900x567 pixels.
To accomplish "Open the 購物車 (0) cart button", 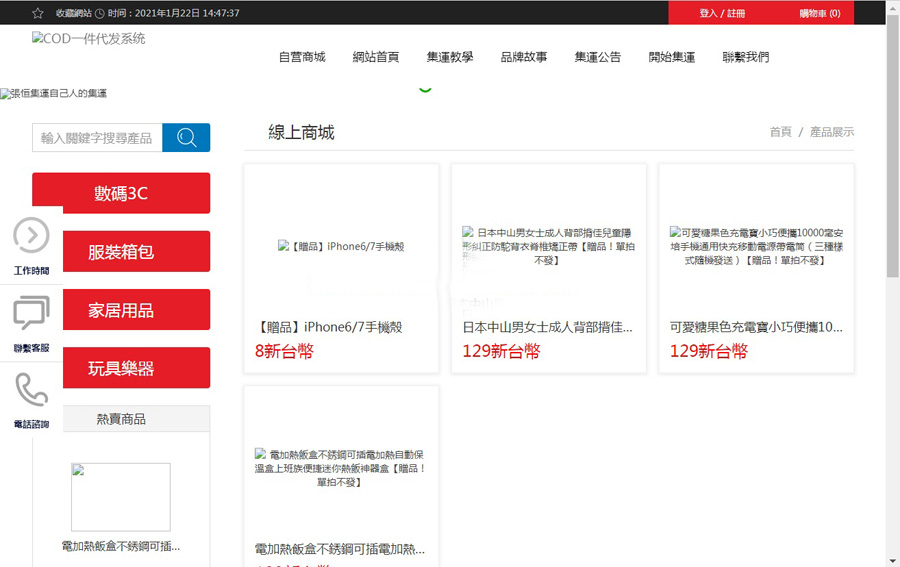I will 819,13.
